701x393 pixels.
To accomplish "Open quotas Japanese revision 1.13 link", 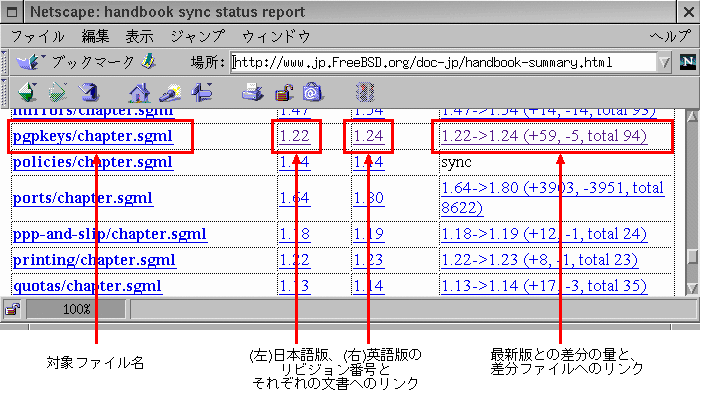I will (x=295, y=286).
